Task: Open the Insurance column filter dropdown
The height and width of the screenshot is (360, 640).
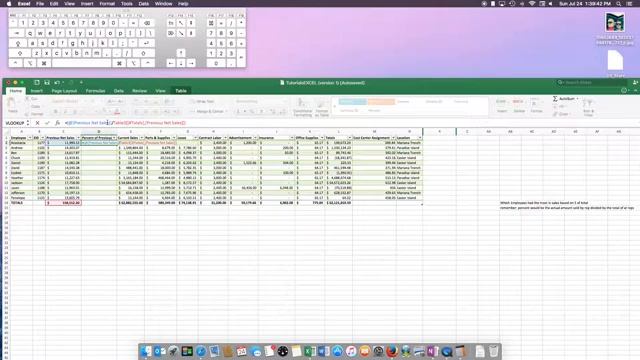Action: 292,138
